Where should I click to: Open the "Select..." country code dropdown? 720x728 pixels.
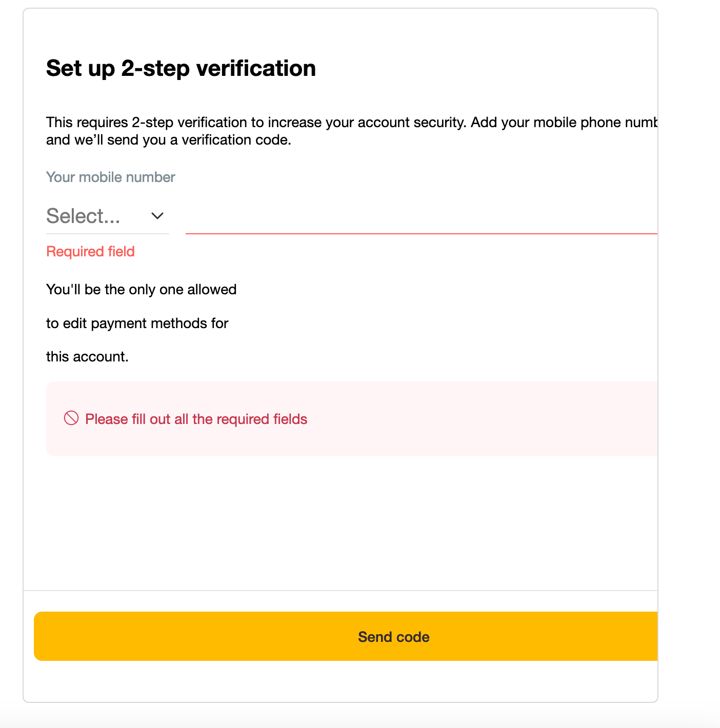(84, 216)
